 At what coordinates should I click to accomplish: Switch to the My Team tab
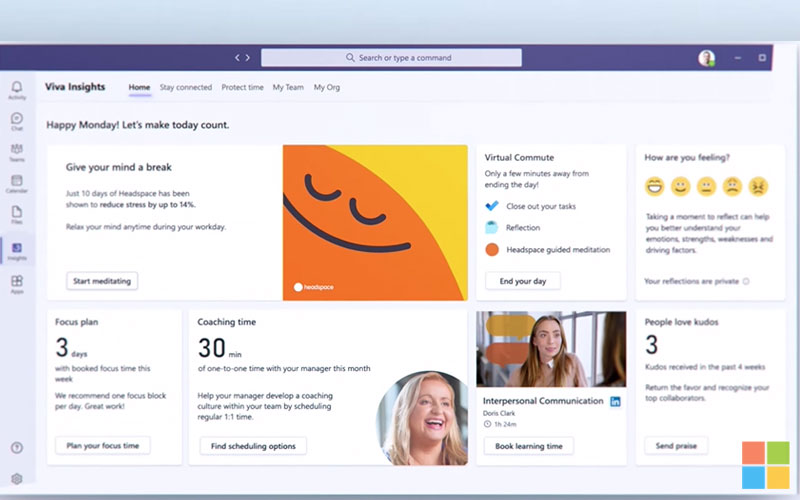pyautogui.click(x=288, y=87)
